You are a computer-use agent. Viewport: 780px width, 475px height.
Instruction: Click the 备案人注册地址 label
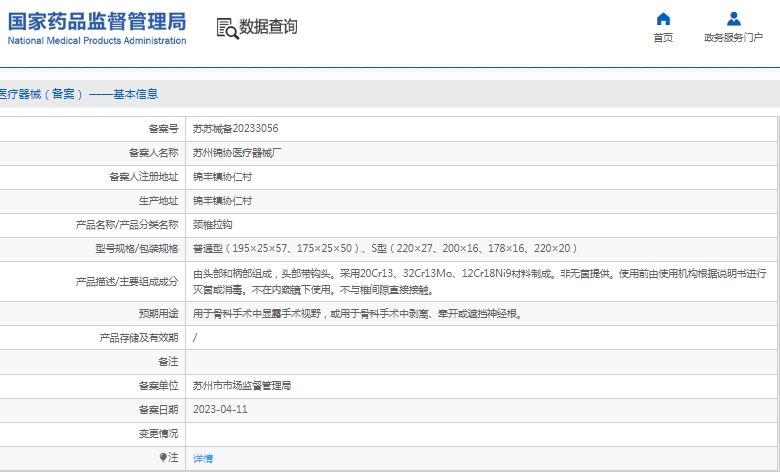point(144,177)
